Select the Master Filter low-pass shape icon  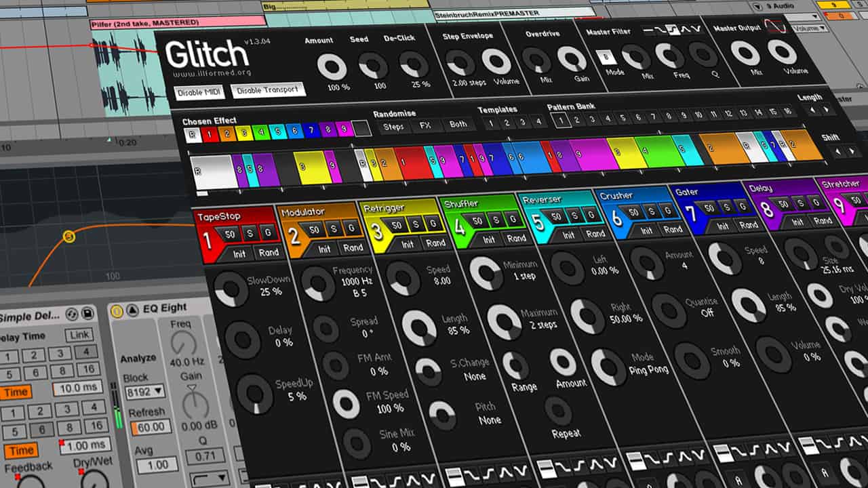[660, 30]
